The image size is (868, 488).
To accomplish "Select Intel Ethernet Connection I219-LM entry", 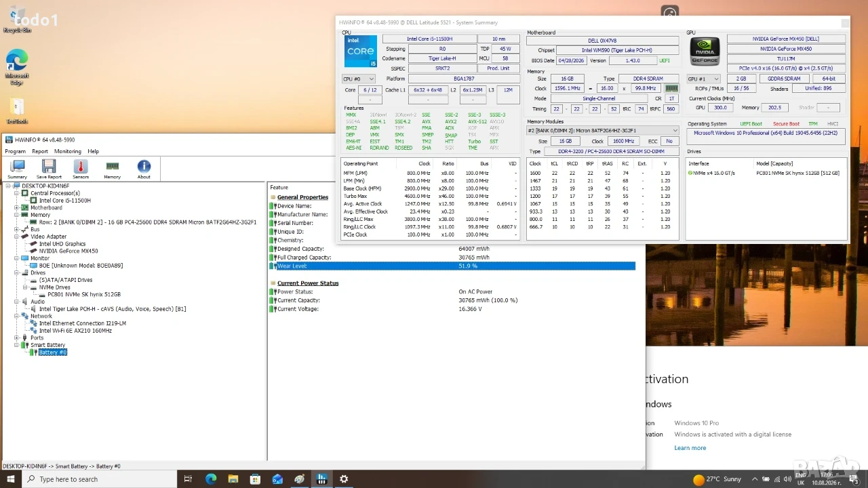I will (83, 323).
